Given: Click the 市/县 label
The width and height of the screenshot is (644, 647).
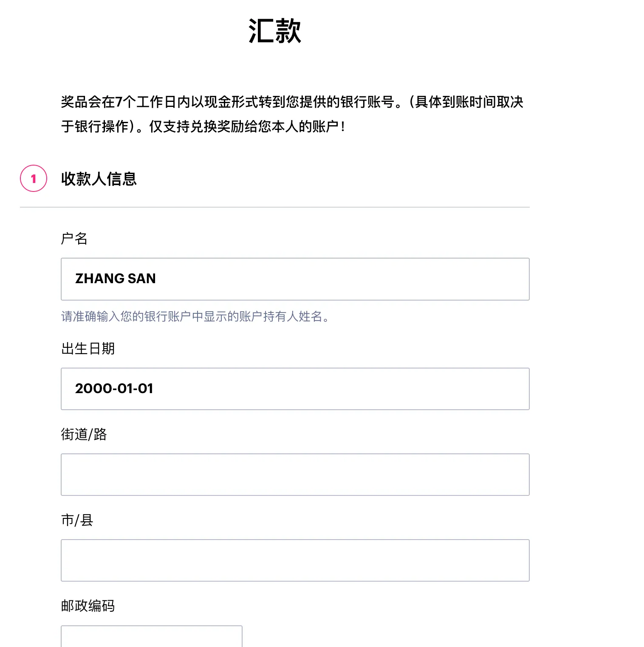Looking at the screenshot, I should pyautogui.click(x=78, y=520).
